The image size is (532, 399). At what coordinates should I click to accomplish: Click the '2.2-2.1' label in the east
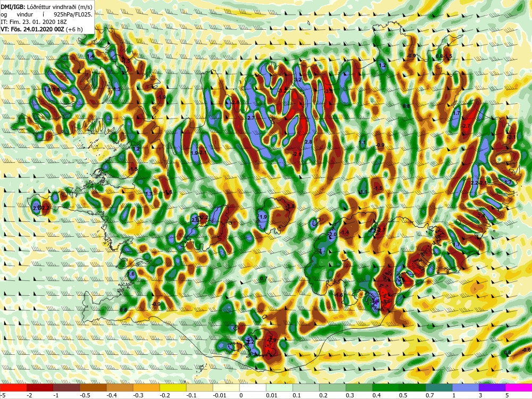click(479, 183)
